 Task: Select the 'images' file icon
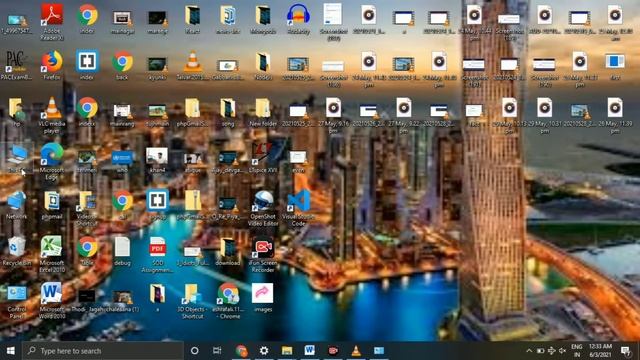point(263,298)
